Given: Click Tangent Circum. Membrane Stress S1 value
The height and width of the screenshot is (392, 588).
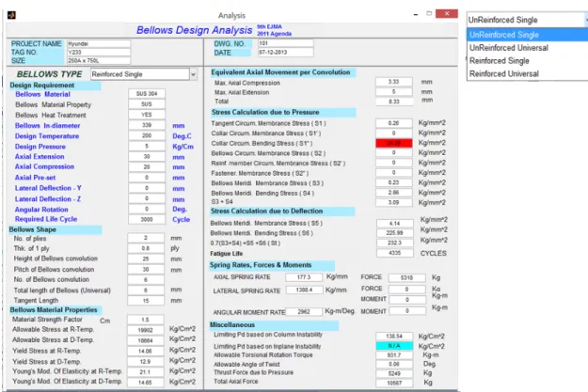Looking at the screenshot, I should tap(394, 123).
